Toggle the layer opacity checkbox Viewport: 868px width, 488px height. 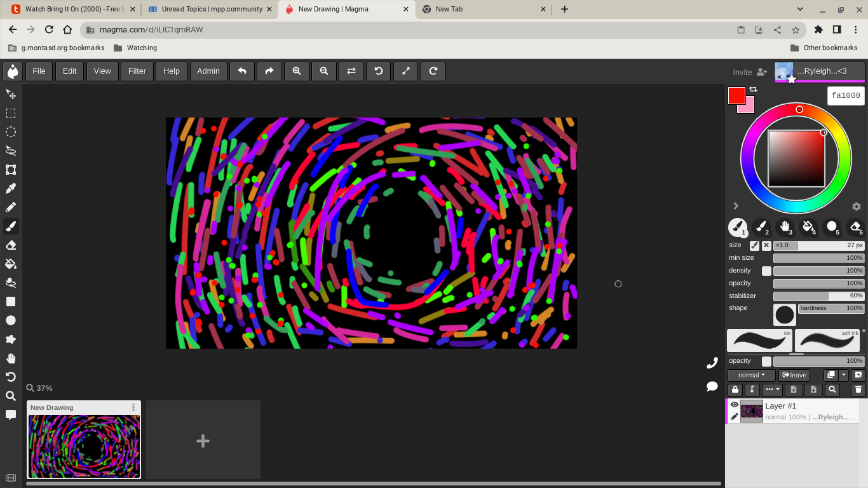point(767,361)
